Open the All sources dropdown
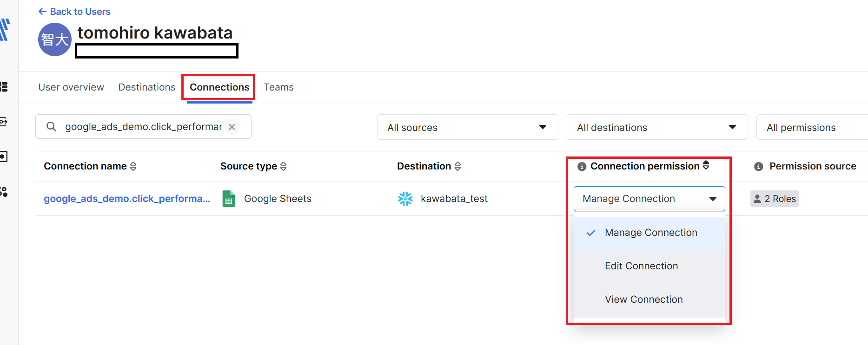This screenshot has height=345, width=868. point(467,127)
